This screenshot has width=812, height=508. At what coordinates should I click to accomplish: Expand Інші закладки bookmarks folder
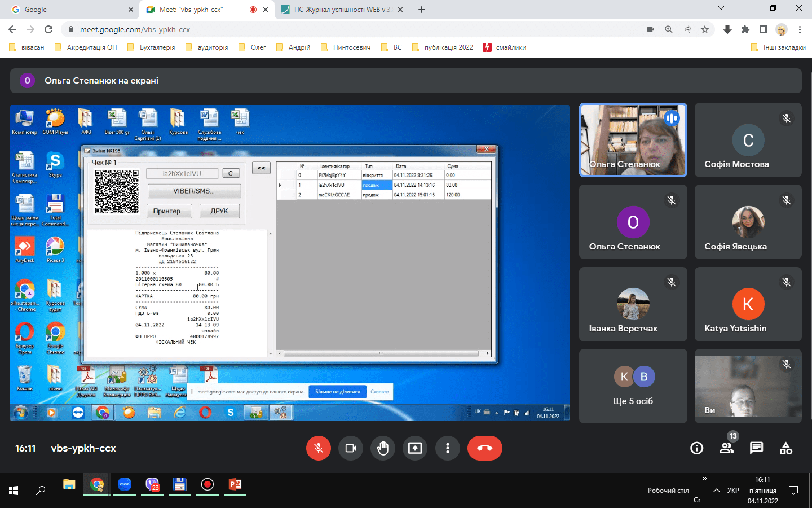[x=778, y=47]
